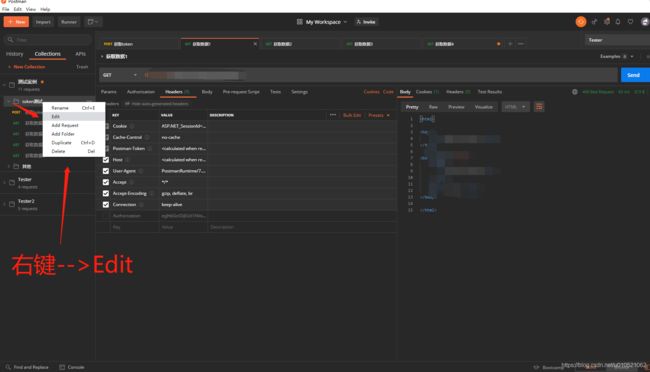Open the Test Results response tab

tap(490, 92)
